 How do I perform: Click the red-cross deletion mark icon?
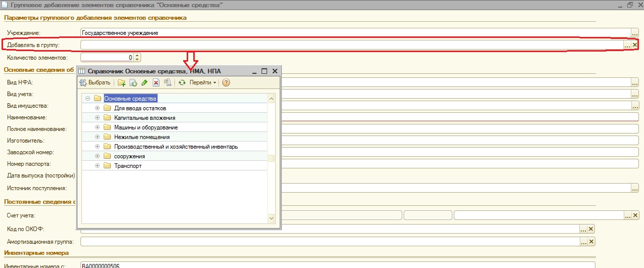pyautogui.click(x=156, y=82)
